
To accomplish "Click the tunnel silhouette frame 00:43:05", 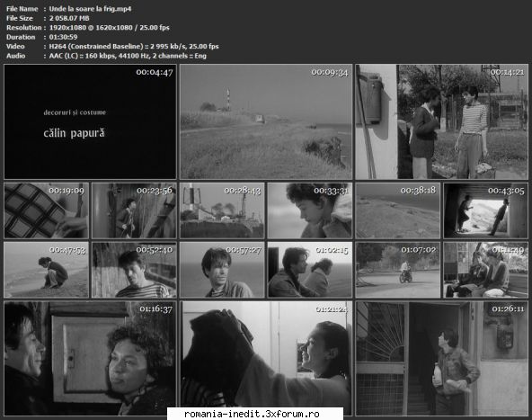I will pos(486,210).
